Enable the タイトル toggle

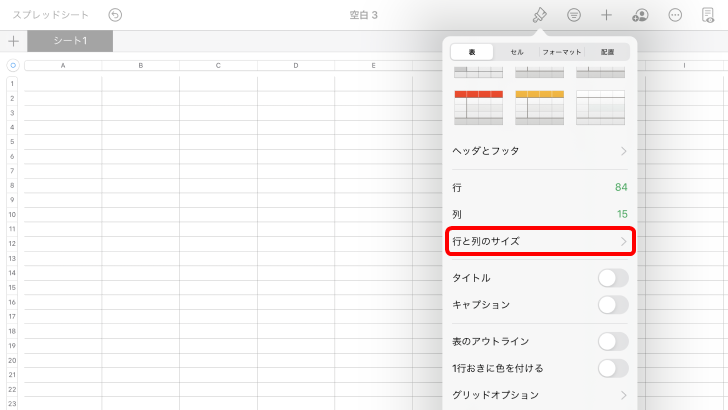tap(612, 278)
